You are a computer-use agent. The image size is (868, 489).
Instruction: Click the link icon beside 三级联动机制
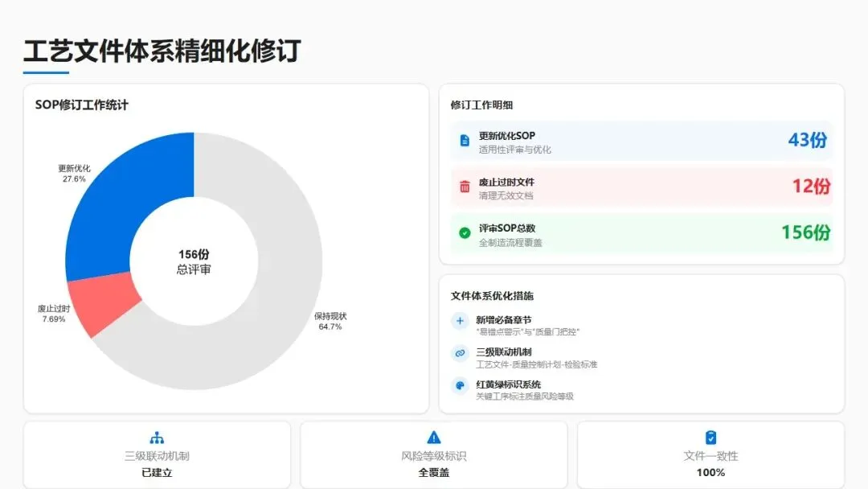[460, 353]
